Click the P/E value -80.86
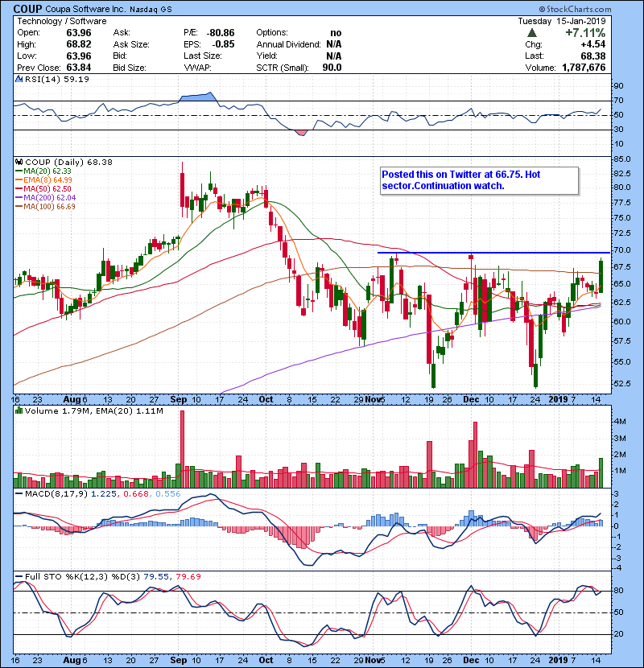644x668 pixels. coord(221,33)
